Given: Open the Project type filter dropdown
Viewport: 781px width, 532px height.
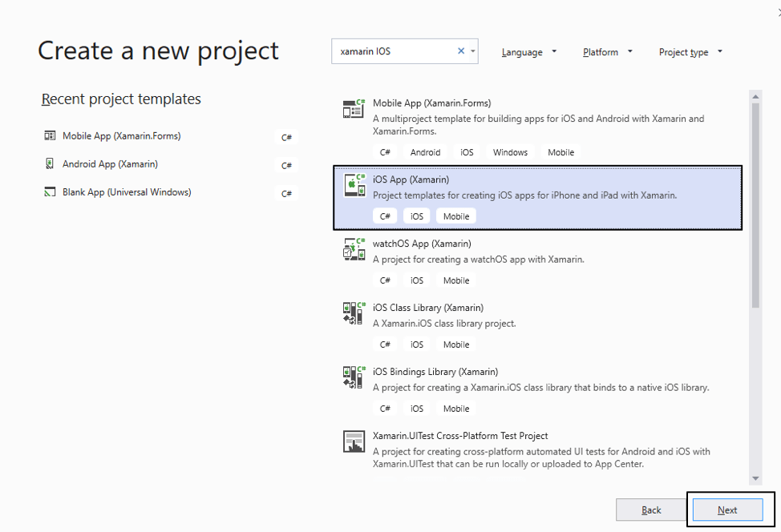Looking at the screenshot, I should point(690,51).
